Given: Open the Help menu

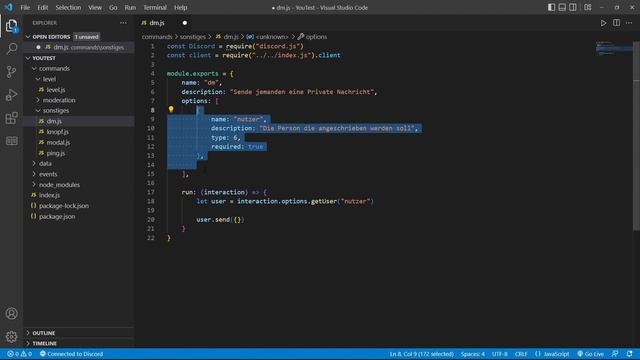Looking at the screenshot, I should (180, 7).
